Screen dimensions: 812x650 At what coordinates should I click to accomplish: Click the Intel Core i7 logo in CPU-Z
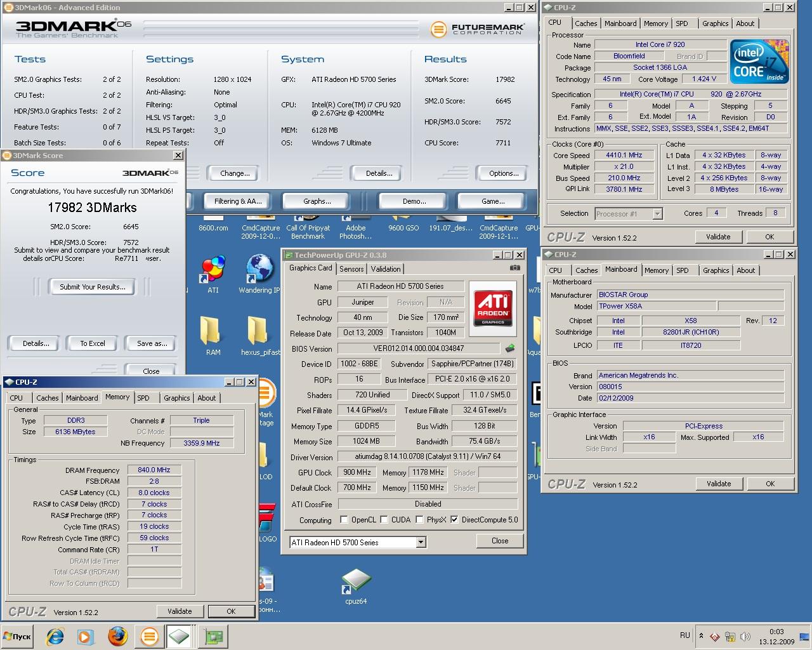[759, 62]
